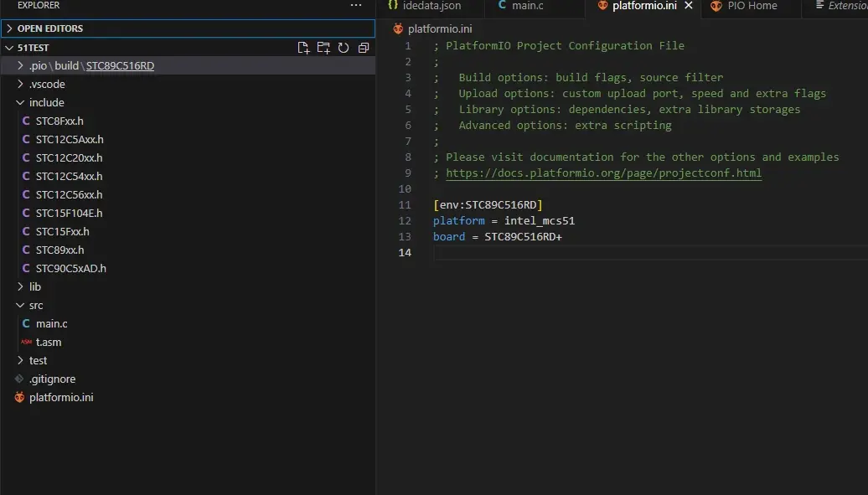The height and width of the screenshot is (495, 868).
Task: Switch to the main.c tab
Action: pyautogui.click(x=527, y=6)
